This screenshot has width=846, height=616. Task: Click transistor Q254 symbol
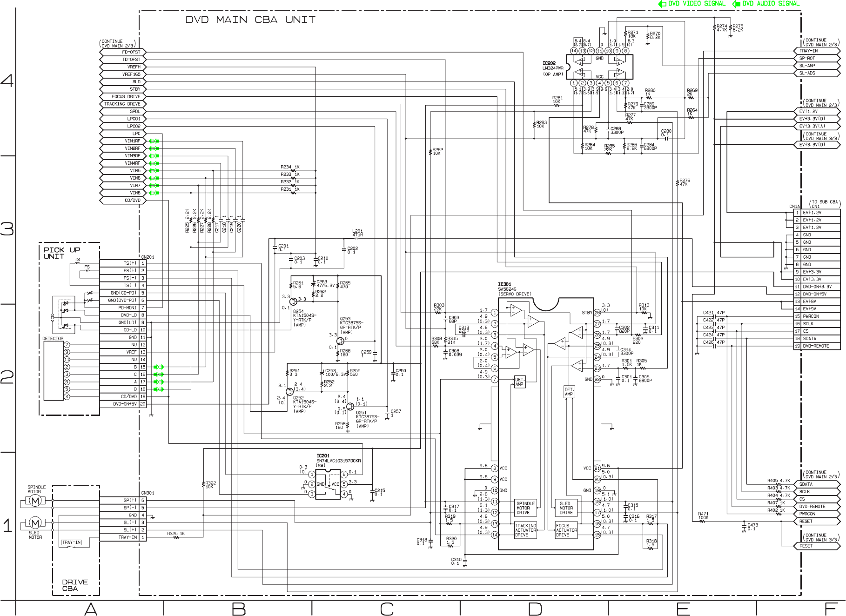click(294, 301)
